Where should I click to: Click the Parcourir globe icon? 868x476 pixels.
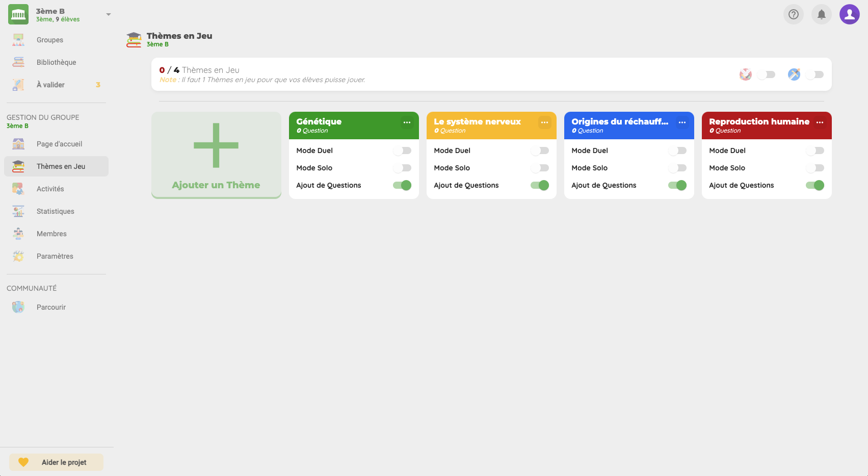pyautogui.click(x=18, y=307)
